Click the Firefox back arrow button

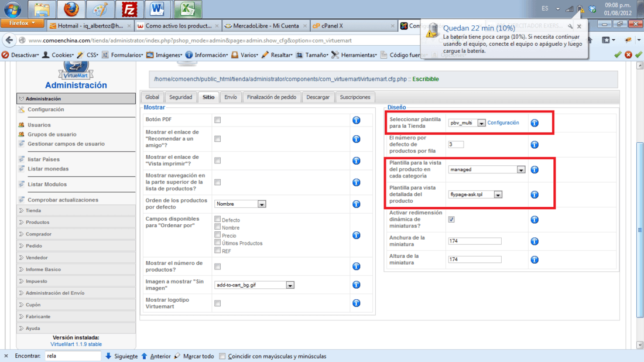click(9, 40)
